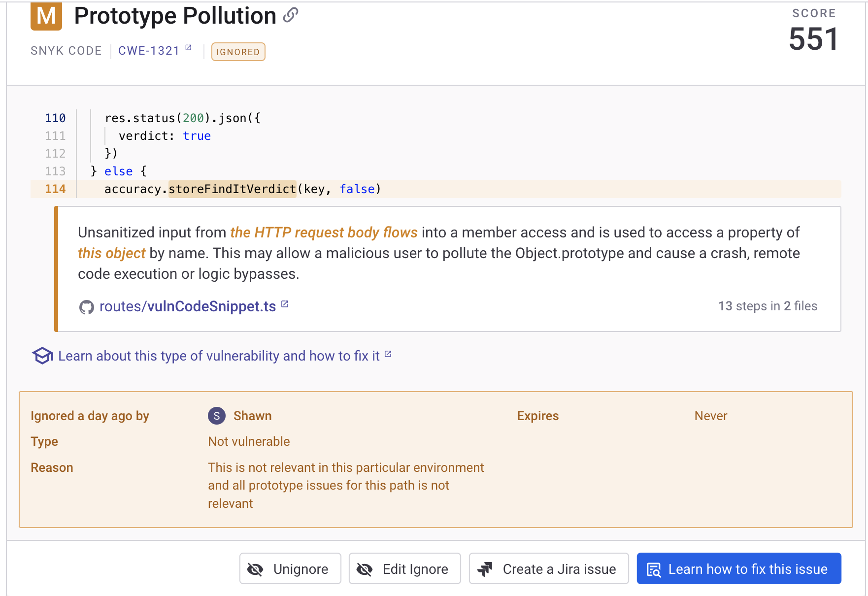
Task: Click the 'else' keyword on line 113
Action: [118, 171]
